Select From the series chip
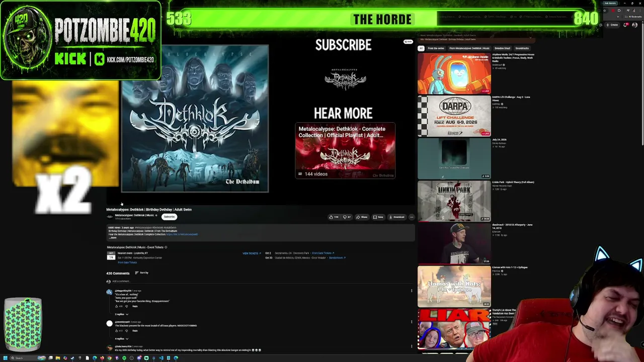 (436, 48)
